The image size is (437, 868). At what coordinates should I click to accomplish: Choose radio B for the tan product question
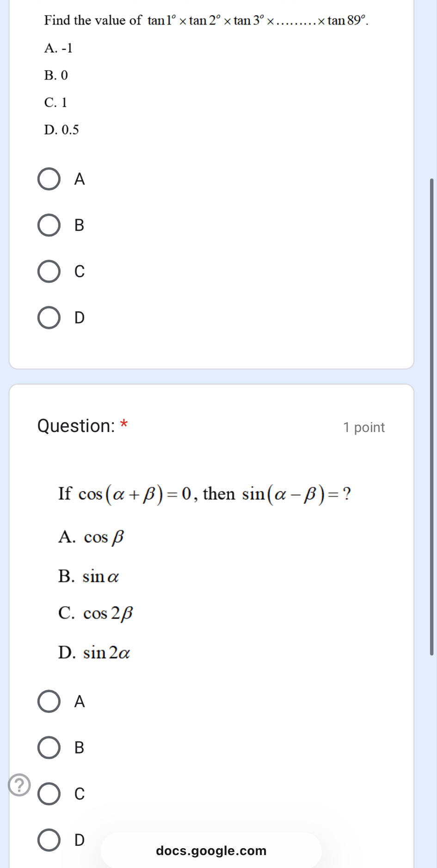tap(49, 225)
